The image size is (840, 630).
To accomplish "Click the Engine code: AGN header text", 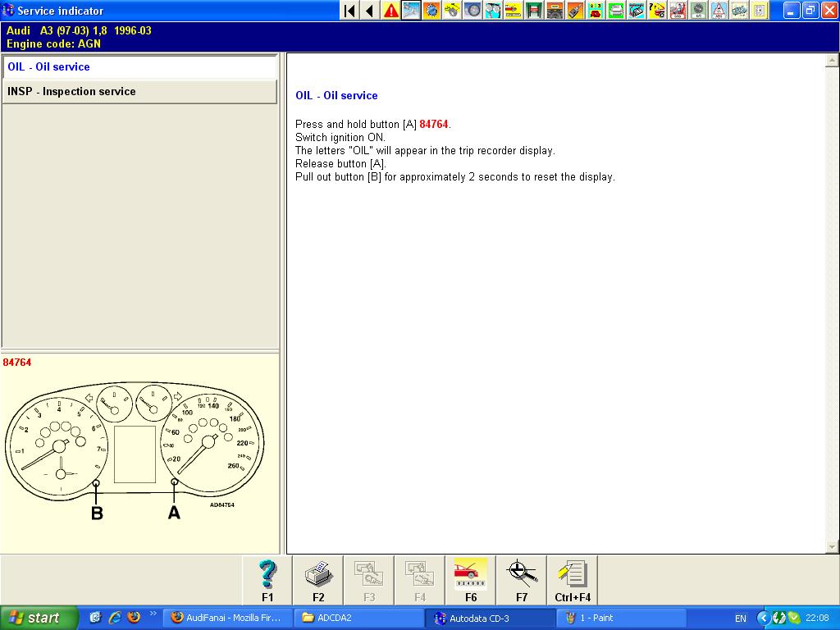I will [53, 44].
